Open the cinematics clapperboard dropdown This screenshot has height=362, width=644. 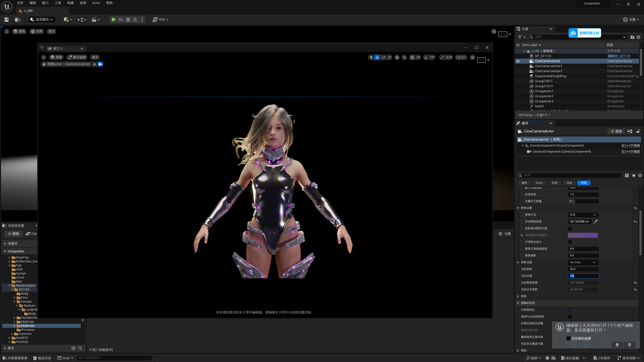96,19
